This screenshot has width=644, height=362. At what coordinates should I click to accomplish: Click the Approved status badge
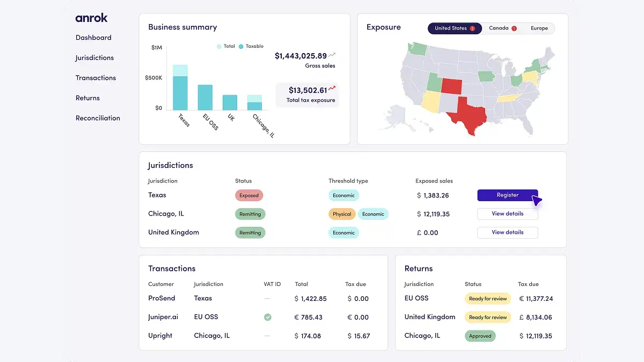click(x=480, y=336)
